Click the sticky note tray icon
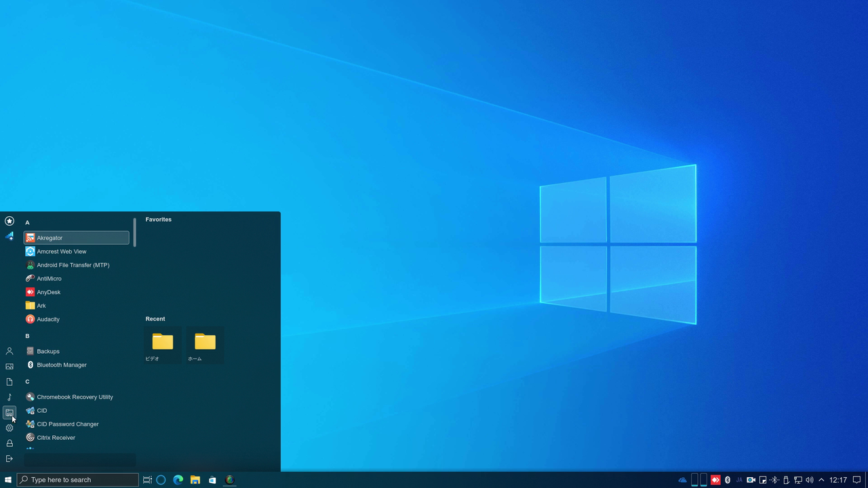This screenshot has width=868, height=488. [x=763, y=480]
